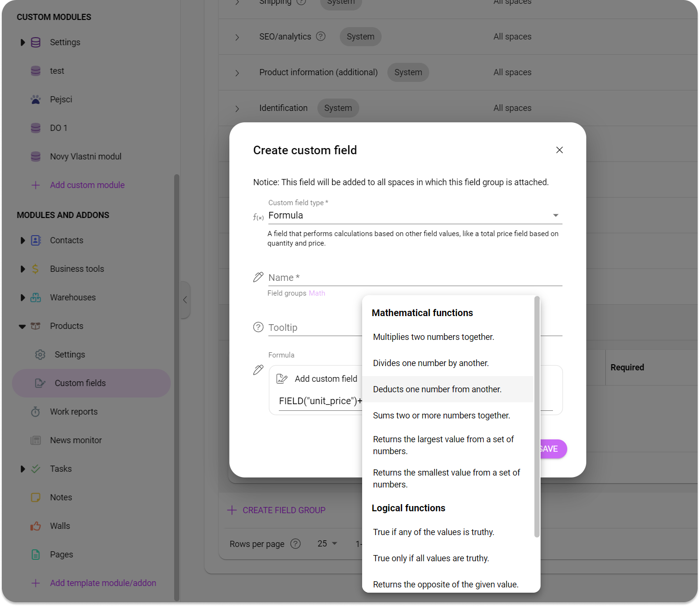700x606 pixels.
Task: Select 'Deducts one number from another' function
Action: [x=437, y=389]
